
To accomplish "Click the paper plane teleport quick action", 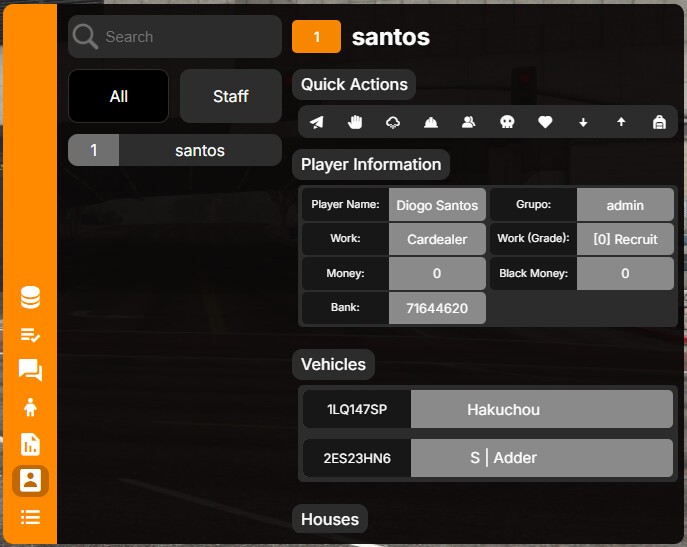I will 316,122.
